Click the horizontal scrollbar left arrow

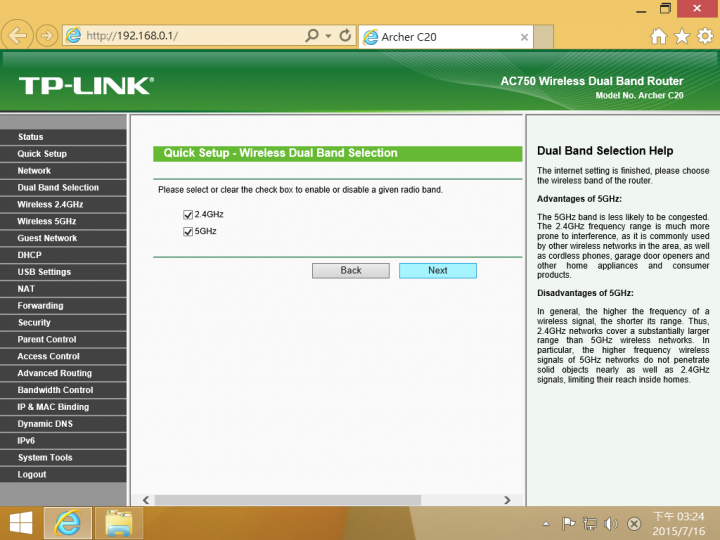(x=146, y=500)
